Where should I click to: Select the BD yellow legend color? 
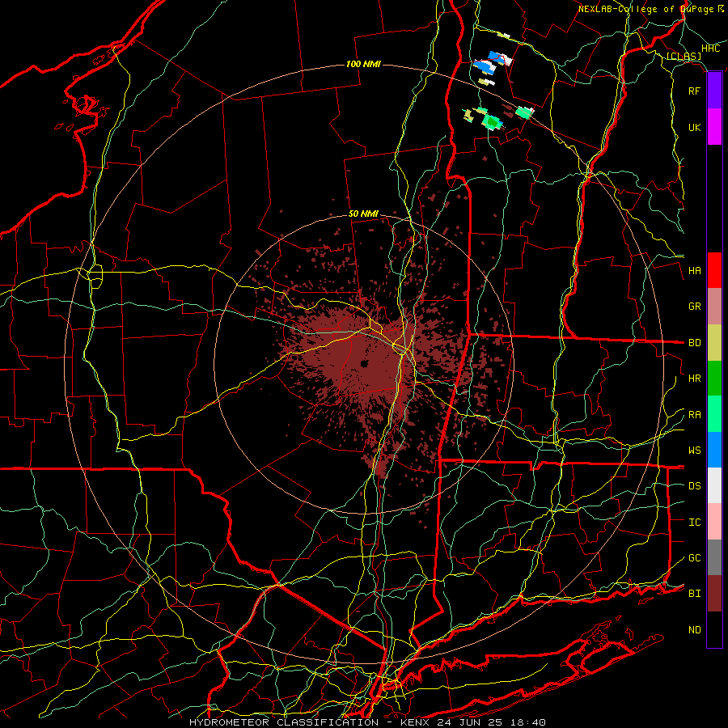714,343
